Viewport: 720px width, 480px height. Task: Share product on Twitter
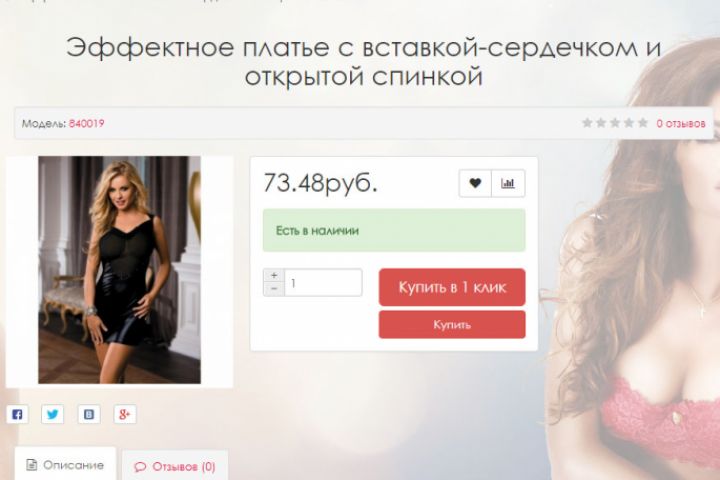pos(53,414)
